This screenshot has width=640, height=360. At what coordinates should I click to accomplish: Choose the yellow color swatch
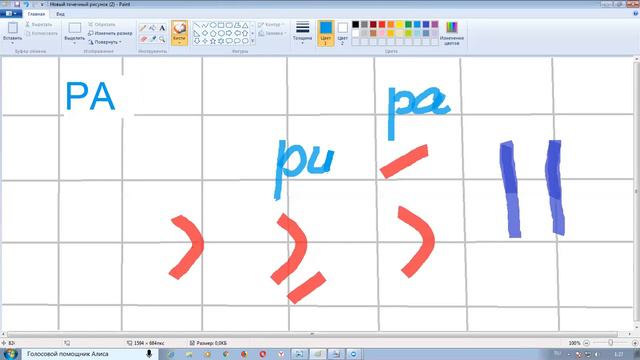coord(400,24)
